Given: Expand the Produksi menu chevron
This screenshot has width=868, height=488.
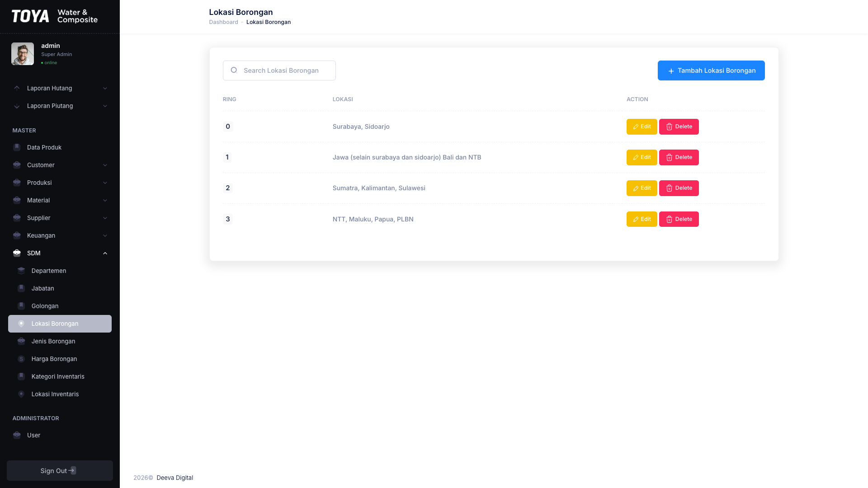Looking at the screenshot, I should point(105,183).
